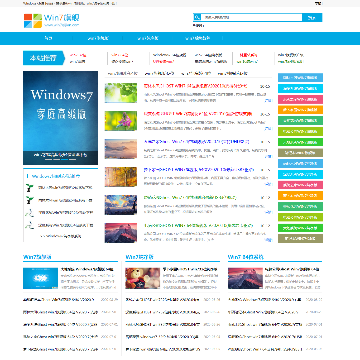Open the green leaves thumbnail article
The width and height of the screenshot is (360, 360).
121,93
